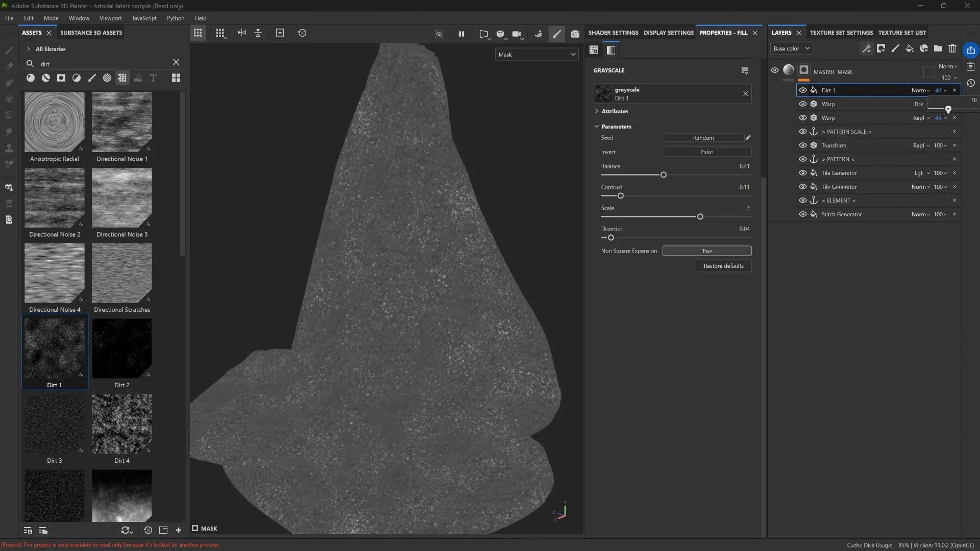
Task: Open the Viewport menu
Action: point(110,18)
